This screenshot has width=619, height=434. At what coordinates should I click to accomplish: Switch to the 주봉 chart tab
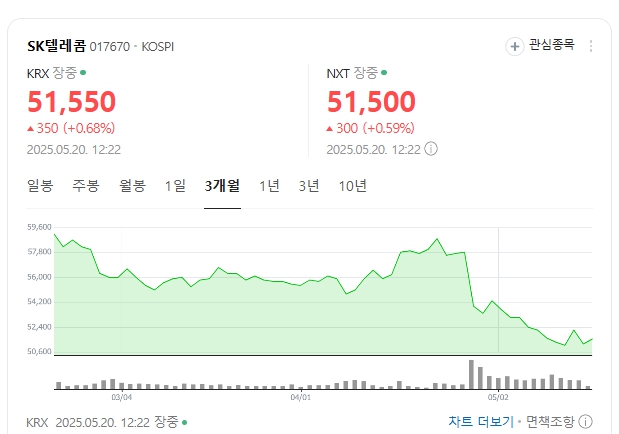click(86, 186)
